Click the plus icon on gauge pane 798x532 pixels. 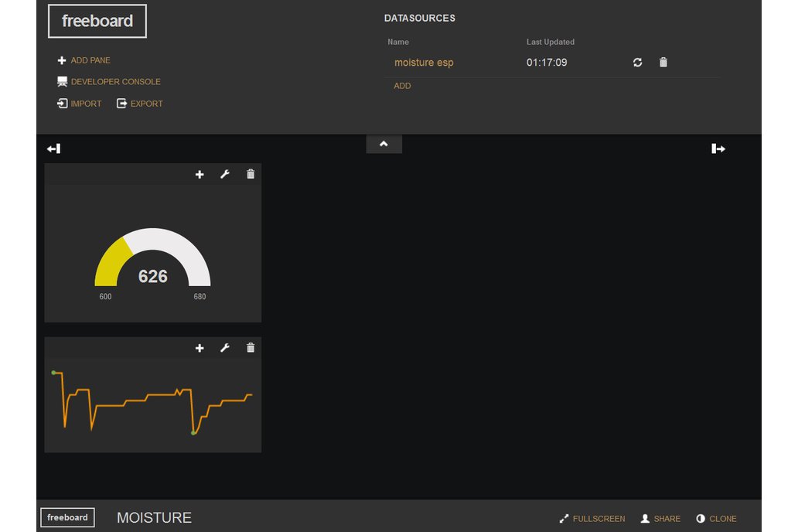(199, 175)
